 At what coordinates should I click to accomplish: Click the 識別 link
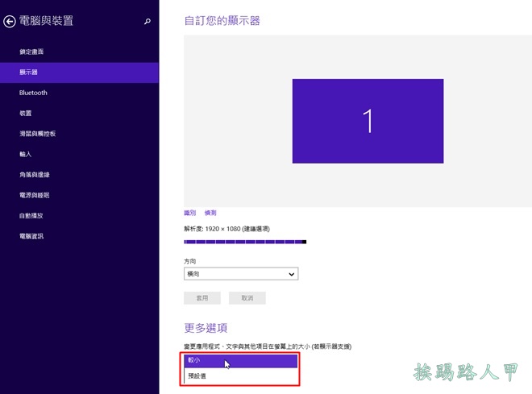[x=189, y=213]
